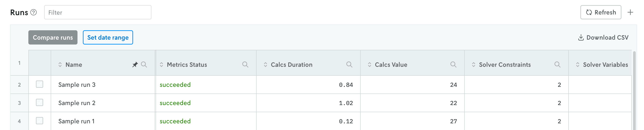Open the Solver Constraints column search icon

pyautogui.click(x=558, y=65)
